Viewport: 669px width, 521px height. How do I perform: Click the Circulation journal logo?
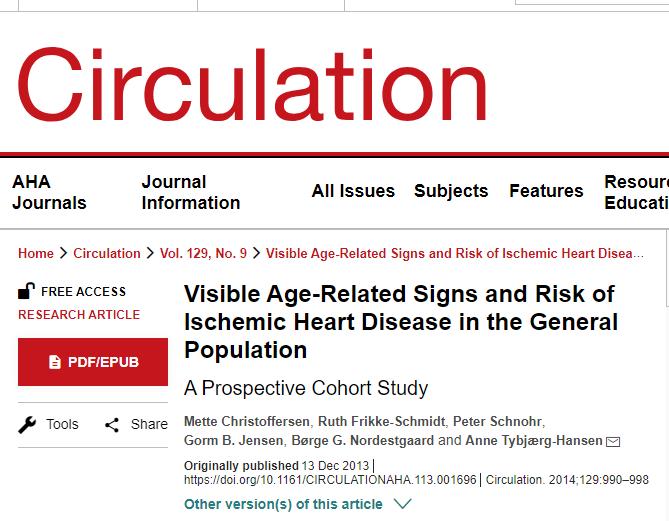coord(251,85)
